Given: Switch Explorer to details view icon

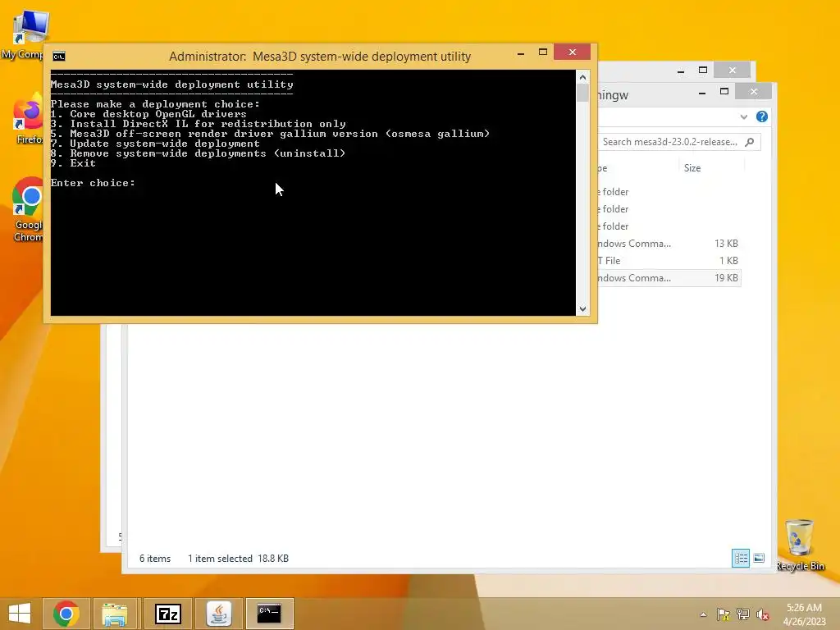Looking at the screenshot, I should point(741,558).
